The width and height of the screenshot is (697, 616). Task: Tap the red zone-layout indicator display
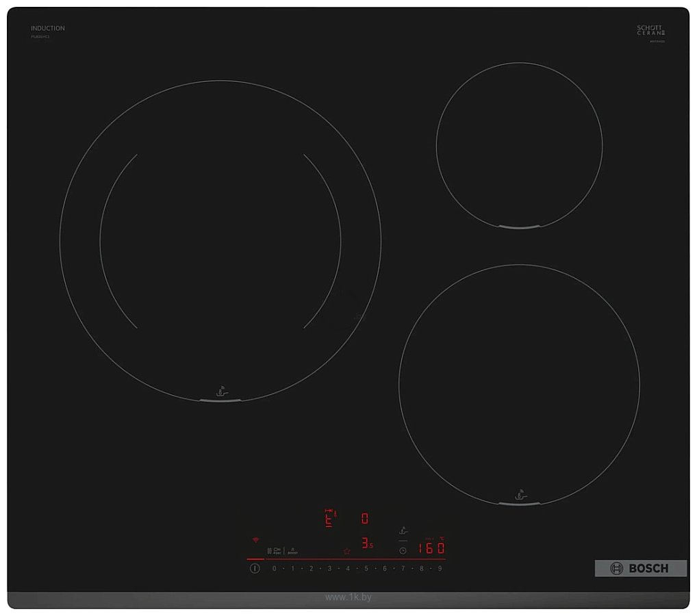click(x=330, y=517)
